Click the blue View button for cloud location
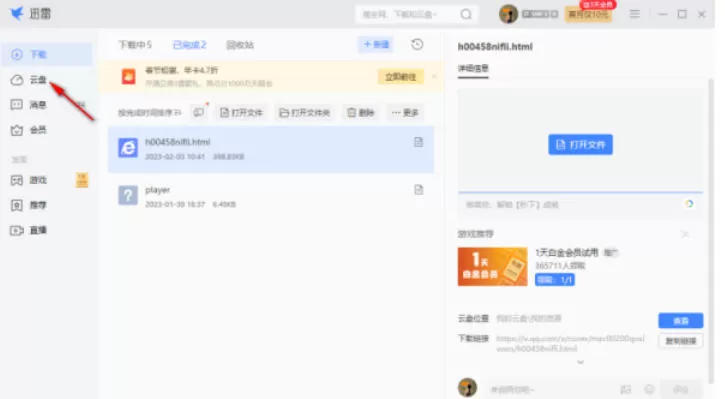This screenshot has width=725, height=399. 681,320
